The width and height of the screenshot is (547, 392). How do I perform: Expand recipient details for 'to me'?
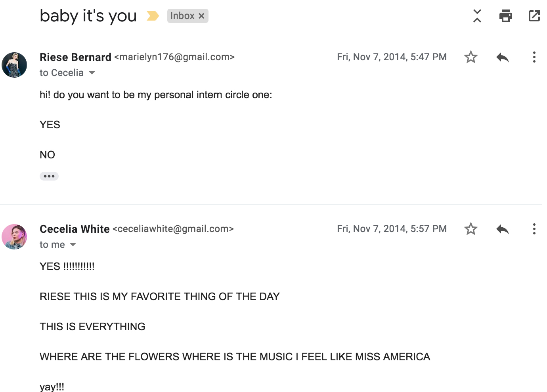[x=73, y=245]
